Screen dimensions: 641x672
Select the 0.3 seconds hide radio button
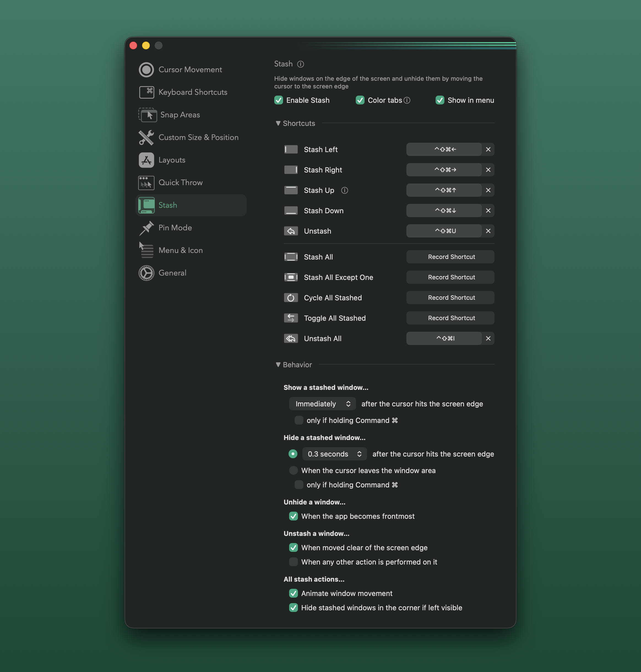(x=293, y=454)
